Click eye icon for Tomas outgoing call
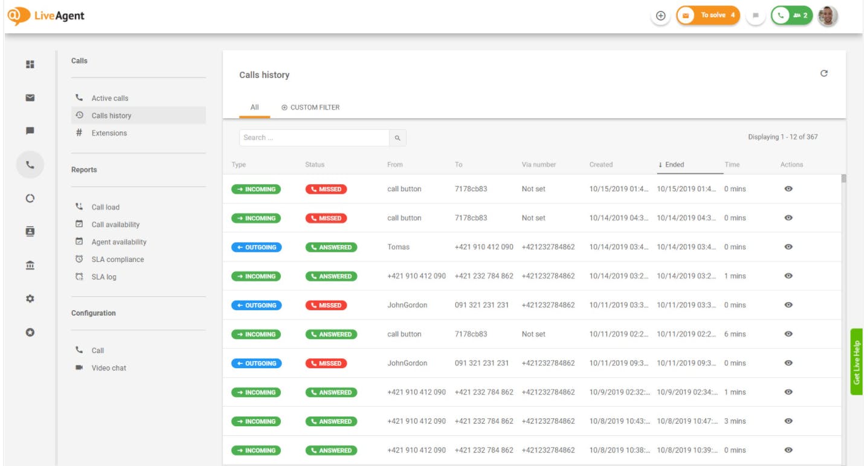Image resolution: width=868 pixels, height=466 pixels. tap(788, 247)
